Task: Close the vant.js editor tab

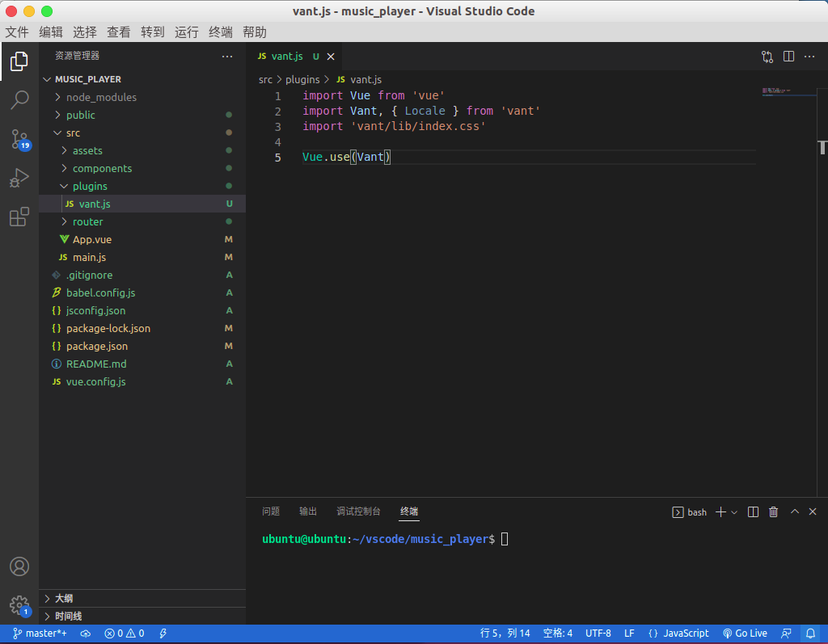Action: pyautogui.click(x=331, y=57)
